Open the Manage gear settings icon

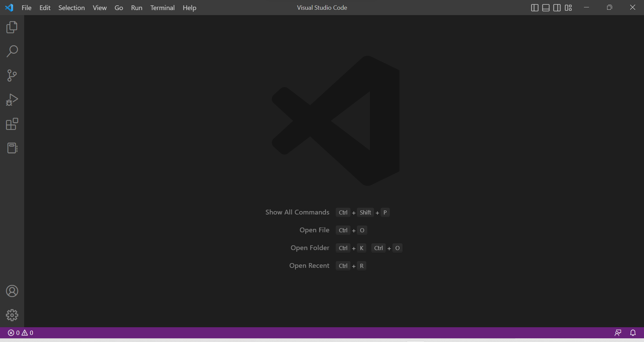point(12,315)
